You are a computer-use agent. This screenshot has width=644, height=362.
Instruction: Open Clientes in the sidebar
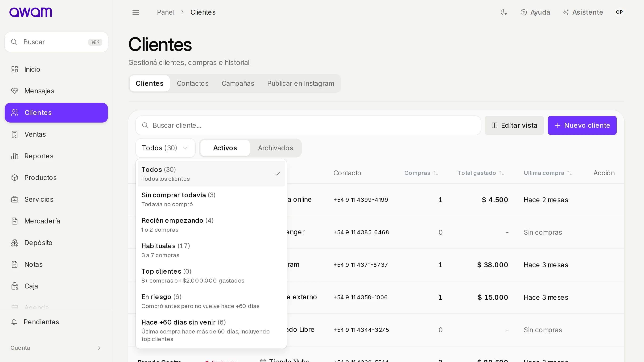pos(56,112)
